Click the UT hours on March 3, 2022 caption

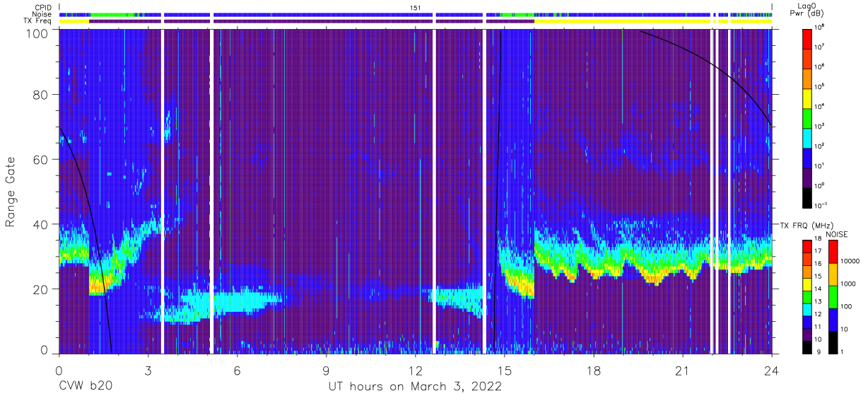pyautogui.click(x=415, y=386)
